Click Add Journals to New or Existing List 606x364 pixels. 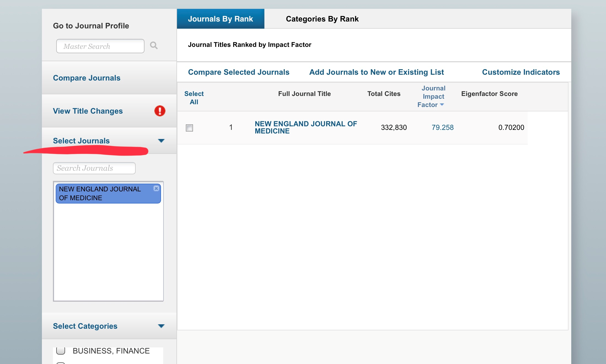tap(376, 72)
